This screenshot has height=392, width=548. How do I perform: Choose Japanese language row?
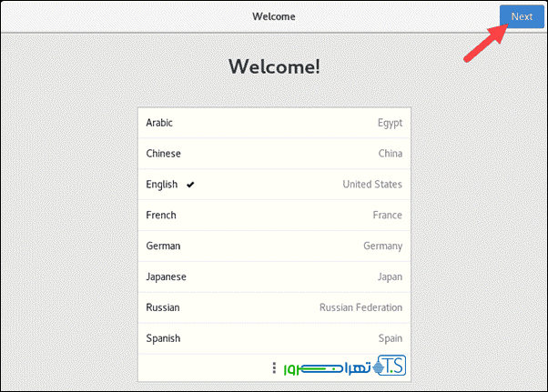166,276
